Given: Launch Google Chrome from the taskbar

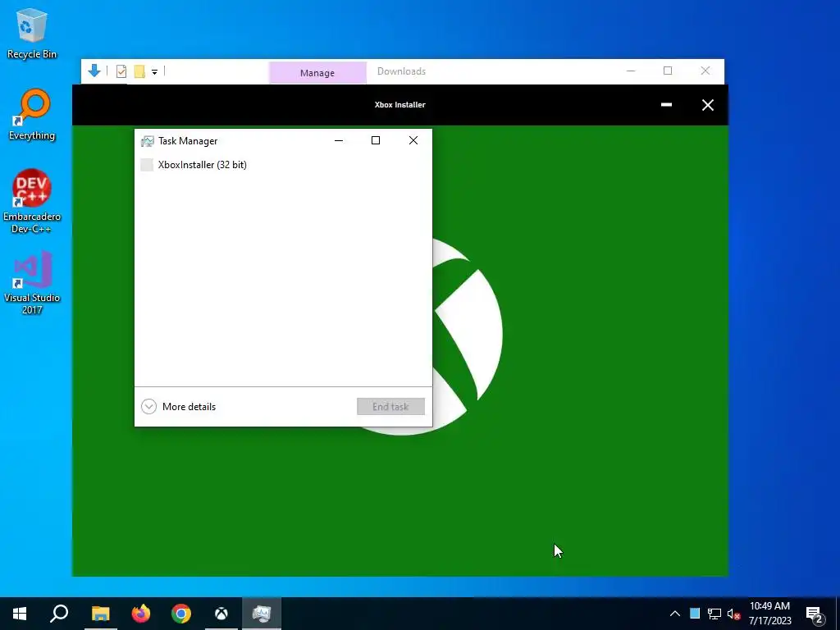Looking at the screenshot, I should [181, 614].
